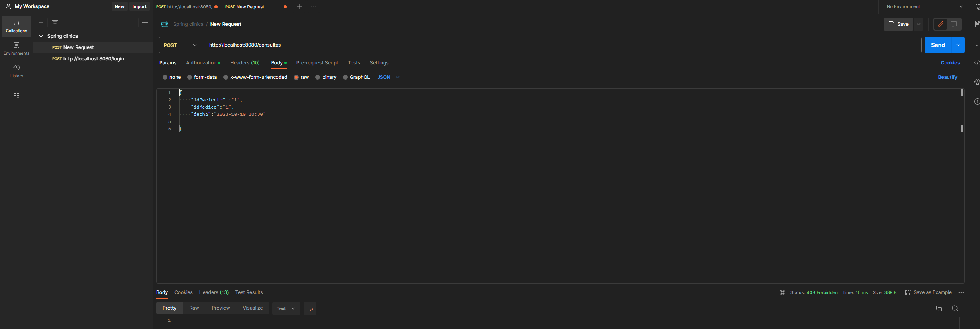This screenshot has width=980, height=329.
Task: Open the response Headers (13) tab
Action: tap(214, 292)
